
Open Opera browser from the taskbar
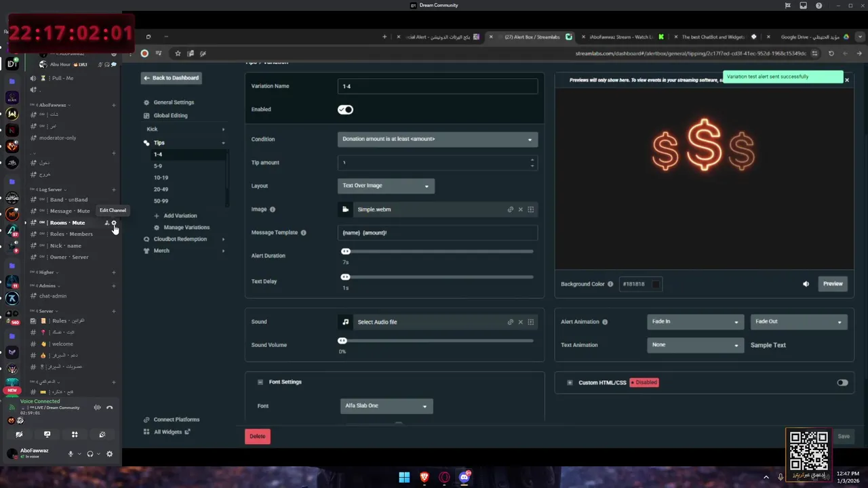(x=444, y=477)
